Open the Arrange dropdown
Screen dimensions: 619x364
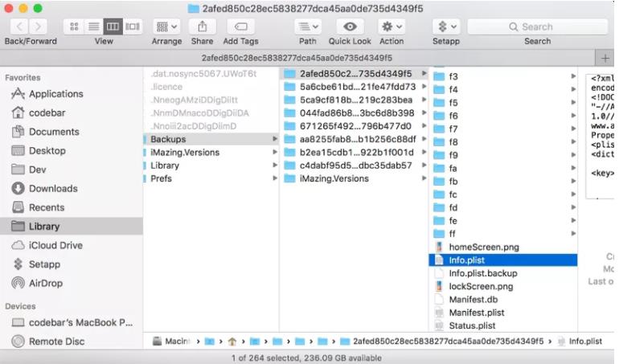tap(166, 27)
